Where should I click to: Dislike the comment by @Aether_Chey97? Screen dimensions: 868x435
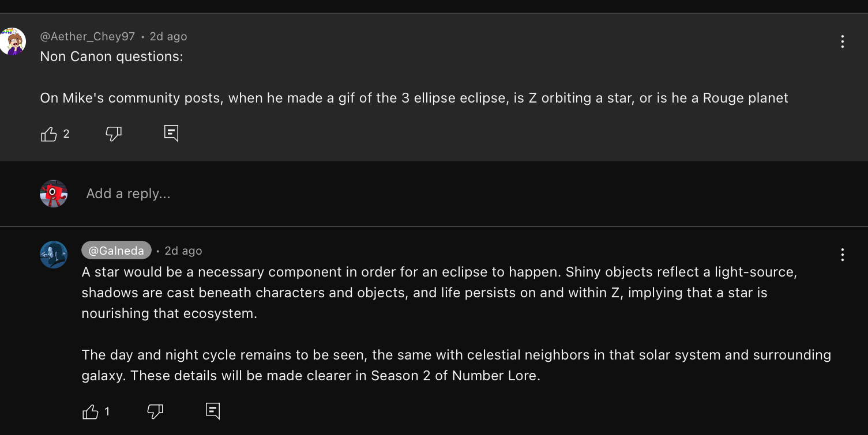(114, 134)
